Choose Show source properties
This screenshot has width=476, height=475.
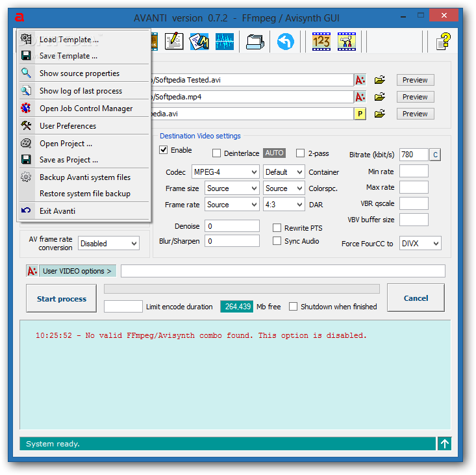point(84,73)
